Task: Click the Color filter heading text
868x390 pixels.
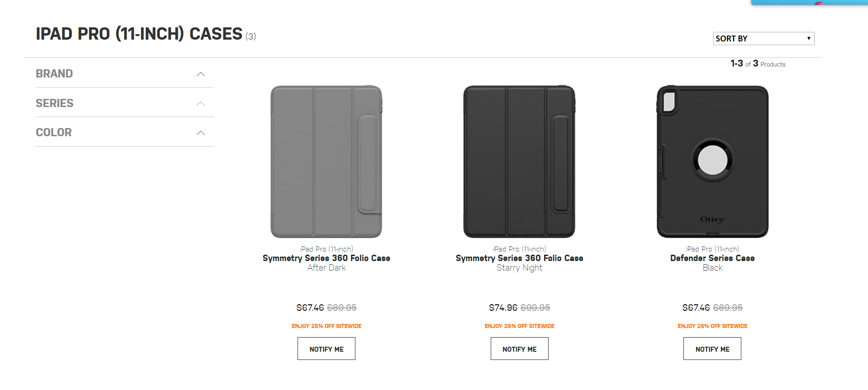Action: click(x=54, y=133)
